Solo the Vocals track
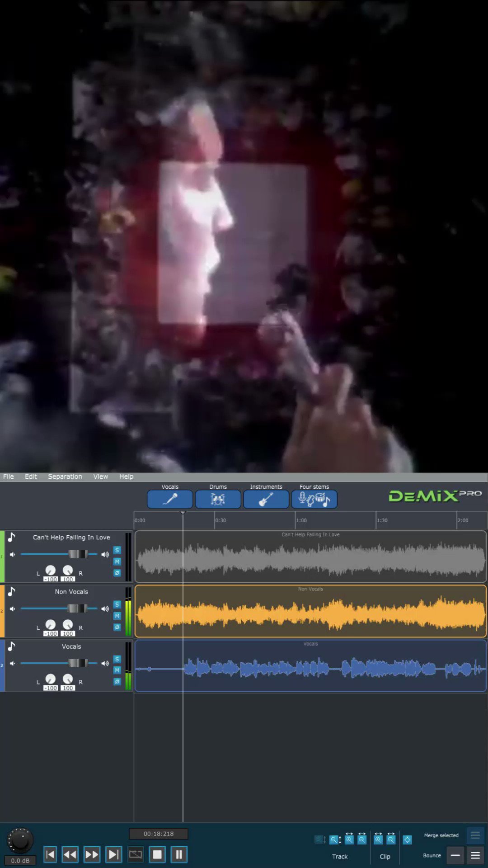This screenshot has height=868, width=488. point(117,659)
